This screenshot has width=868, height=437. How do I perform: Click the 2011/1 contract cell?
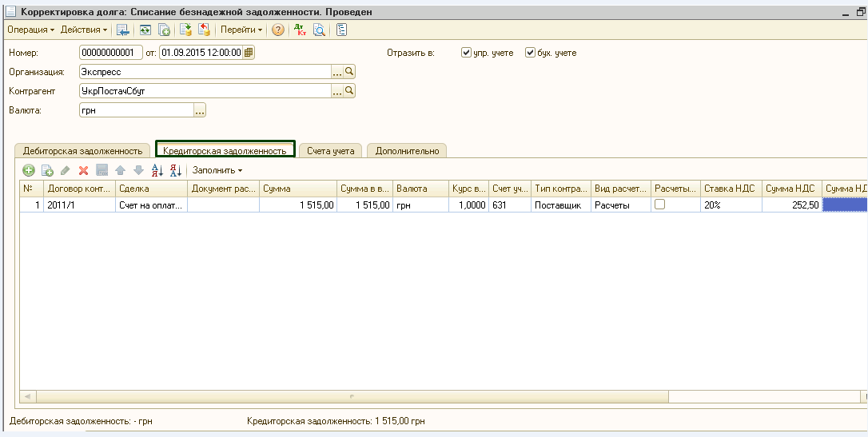point(80,205)
